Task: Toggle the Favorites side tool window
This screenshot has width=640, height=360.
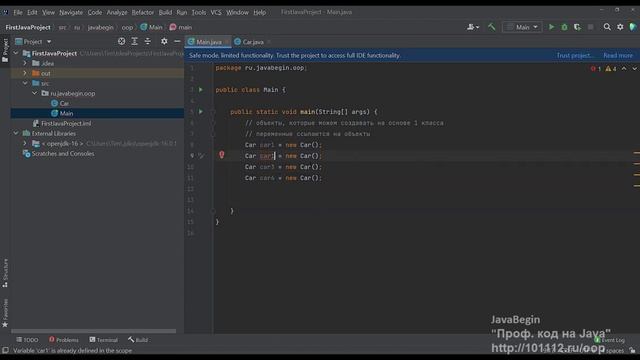Action: coord(5,313)
